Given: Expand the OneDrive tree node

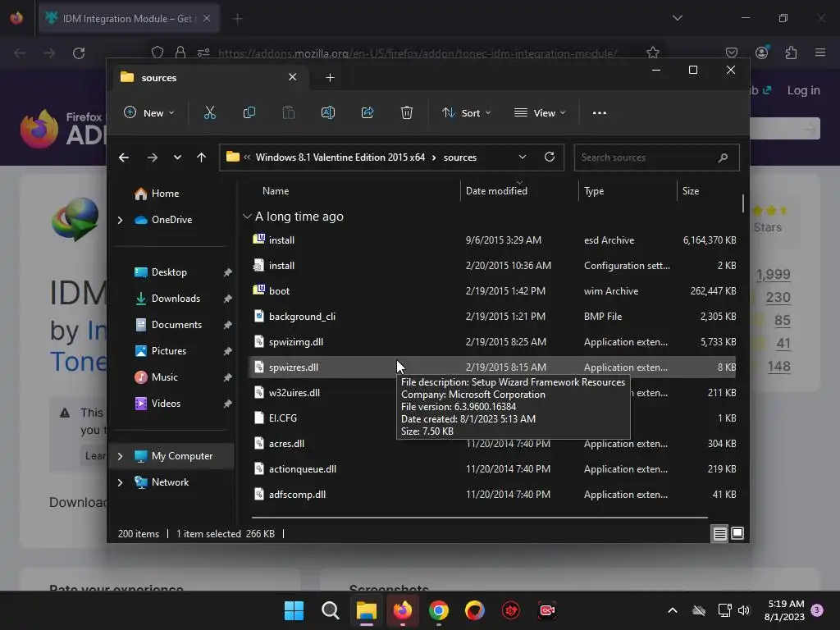Looking at the screenshot, I should tap(120, 220).
